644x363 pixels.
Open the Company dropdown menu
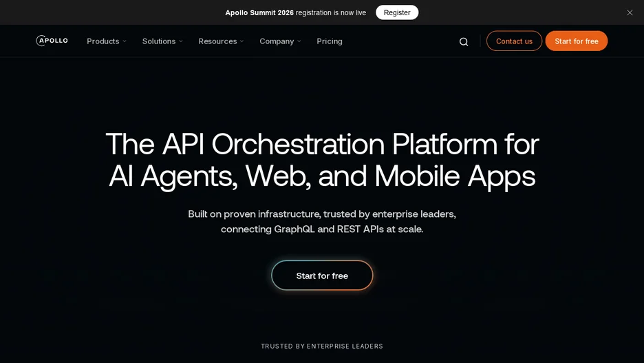280,41
